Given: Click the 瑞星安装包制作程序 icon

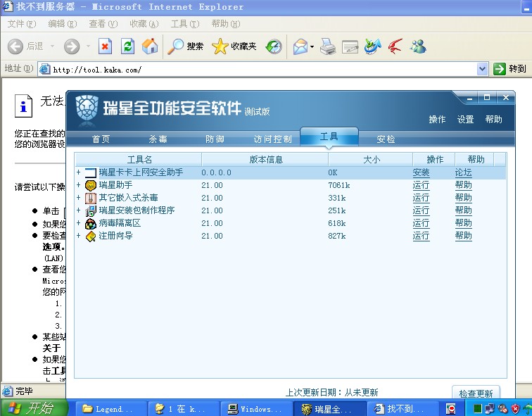Looking at the screenshot, I should (x=91, y=210).
